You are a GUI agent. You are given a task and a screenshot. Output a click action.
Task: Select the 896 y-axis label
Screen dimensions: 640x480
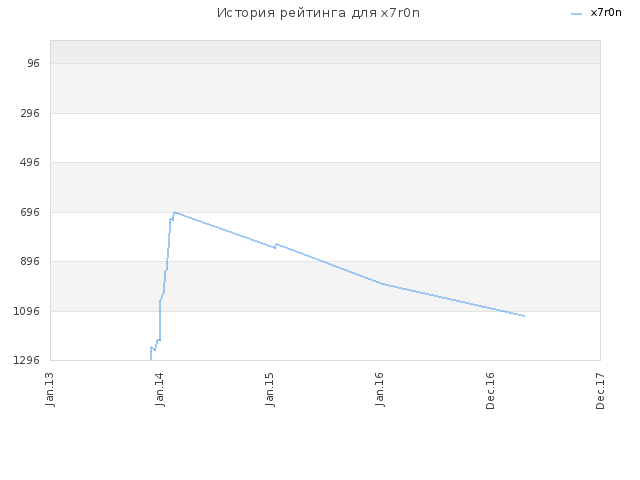(x=30, y=261)
